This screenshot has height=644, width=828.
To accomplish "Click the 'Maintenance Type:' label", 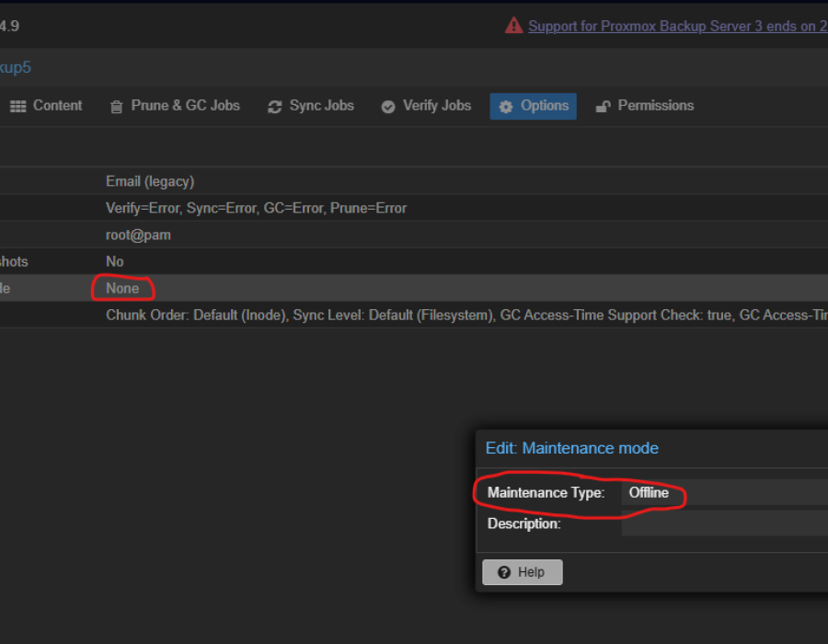I will click(x=546, y=492).
